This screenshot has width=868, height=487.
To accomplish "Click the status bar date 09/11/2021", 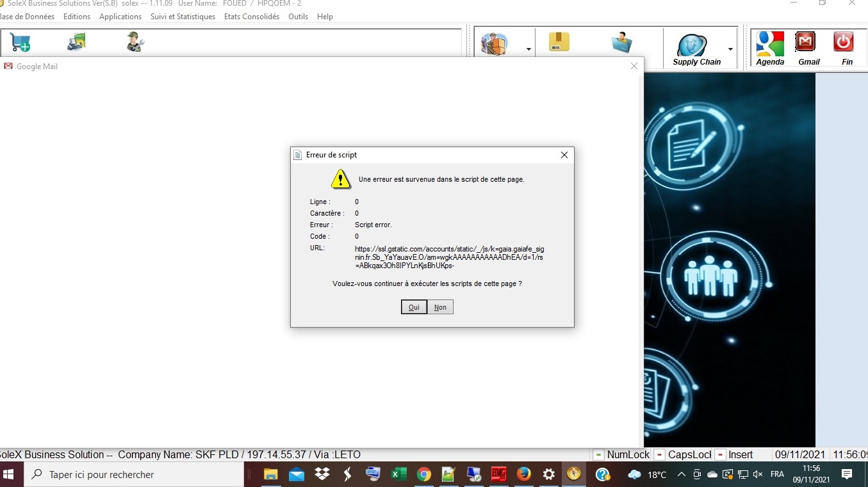I will point(801,455).
